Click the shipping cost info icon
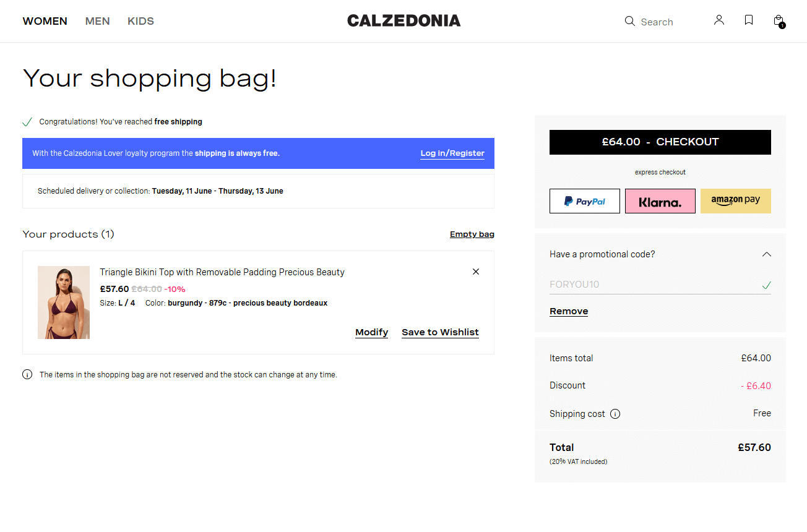 tap(615, 413)
